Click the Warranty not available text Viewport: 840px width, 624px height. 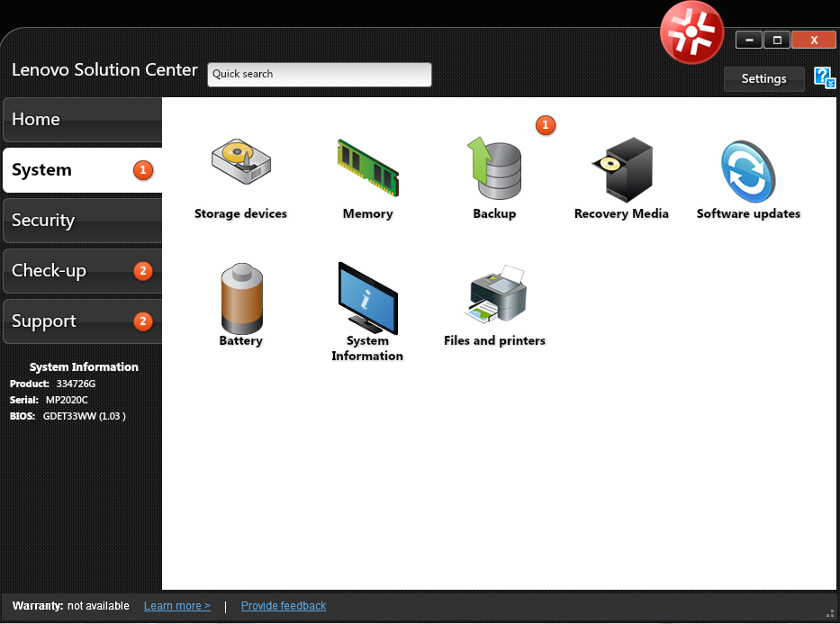coord(71,606)
